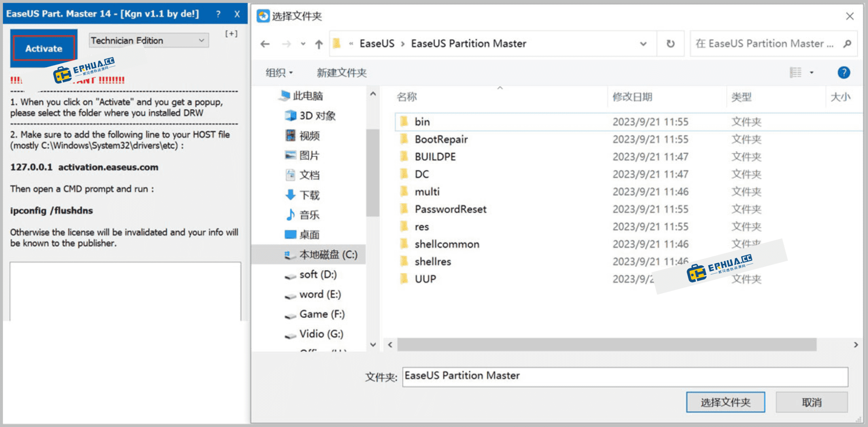Click the dialog title app icon
The height and width of the screenshot is (427, 868).
tap(263, 16)
